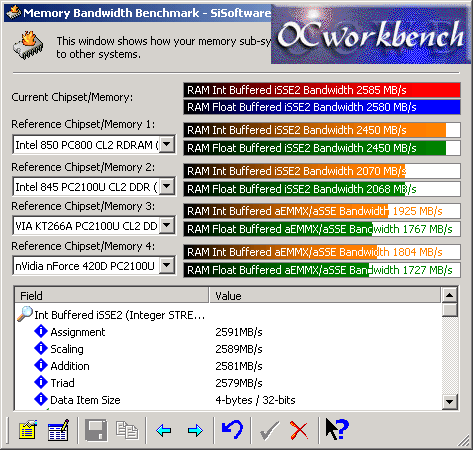Click the blue table edit icon
This screenshot has width=473, height=450.
[58, 430]
